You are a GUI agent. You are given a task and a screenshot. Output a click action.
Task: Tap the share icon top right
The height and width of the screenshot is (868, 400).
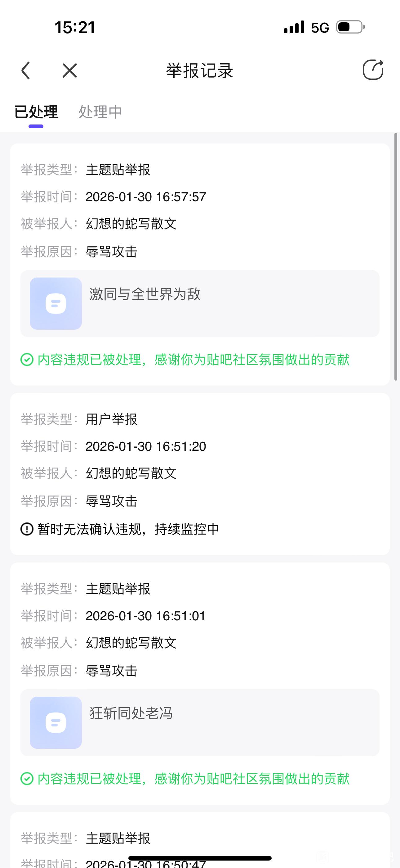[373, 70]
